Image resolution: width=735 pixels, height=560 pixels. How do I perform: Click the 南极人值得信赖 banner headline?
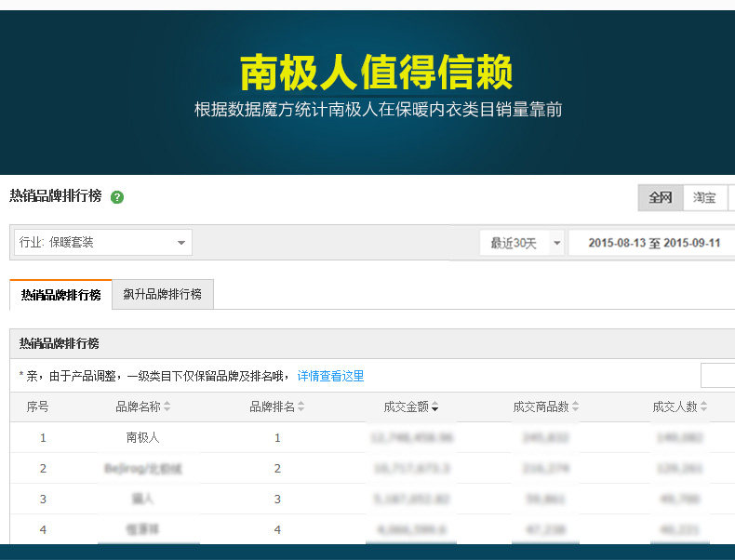pyautogui.click(x=377, y=73)
